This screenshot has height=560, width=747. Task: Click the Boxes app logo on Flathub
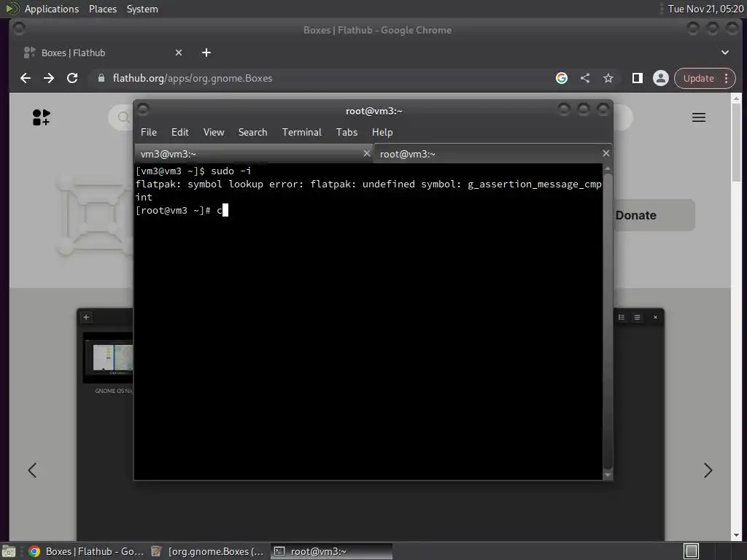(96, 217)
